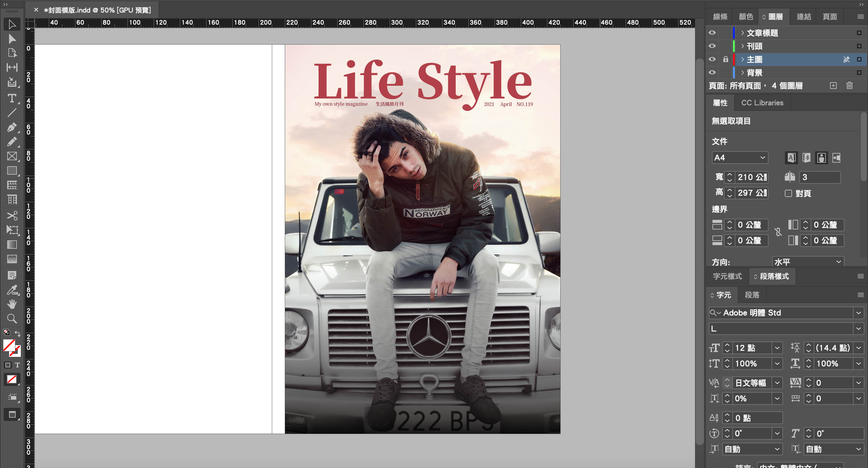This screenshot has width=868, height=468.
Task: Click the delete layer trash icon
Action: click(x=850, y=86)
